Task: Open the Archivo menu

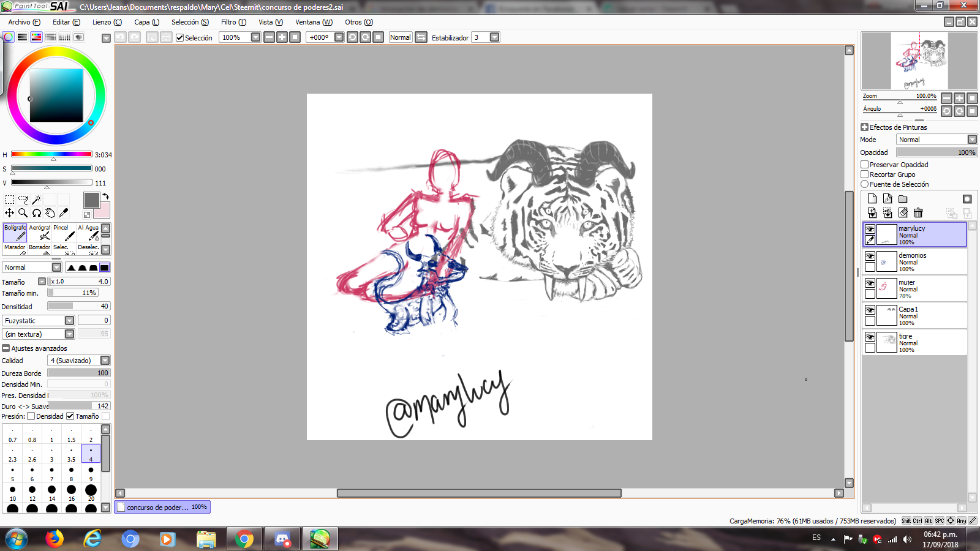Action: [24, 22]
